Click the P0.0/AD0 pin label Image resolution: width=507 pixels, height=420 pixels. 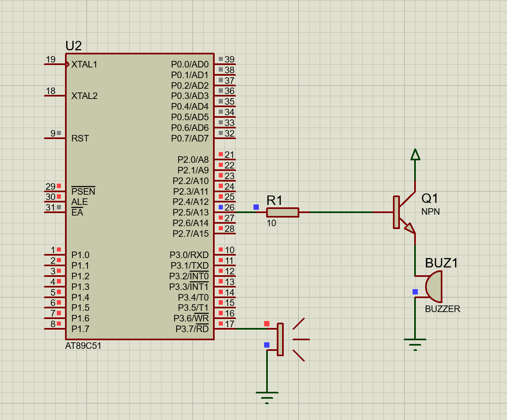190,65
